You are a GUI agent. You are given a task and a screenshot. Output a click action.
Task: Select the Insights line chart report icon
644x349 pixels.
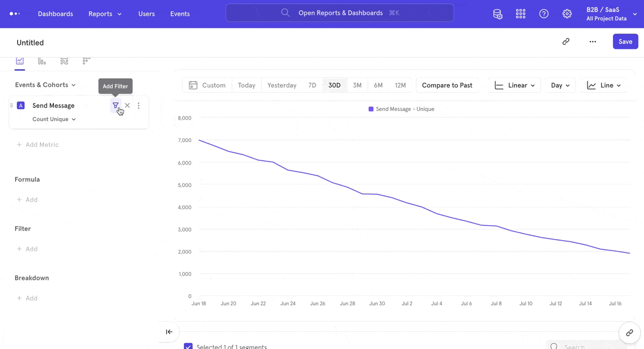tap(20, 61)
